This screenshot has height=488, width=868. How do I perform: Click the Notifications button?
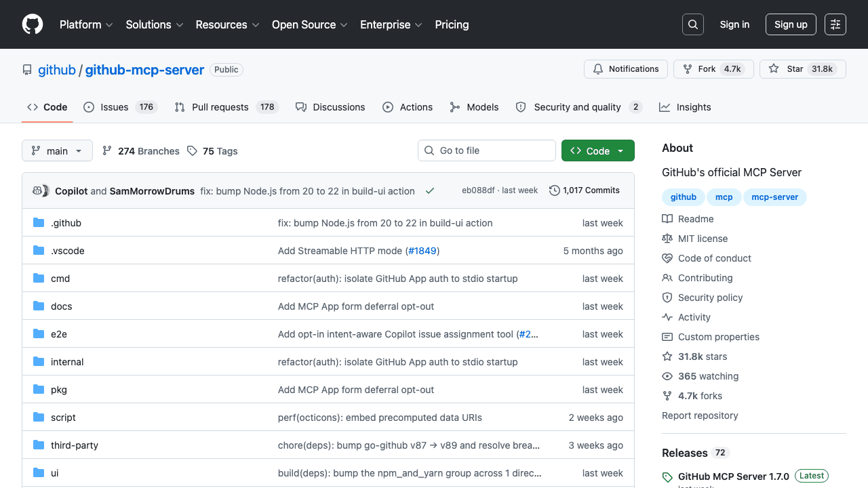(x=626, y=69)
